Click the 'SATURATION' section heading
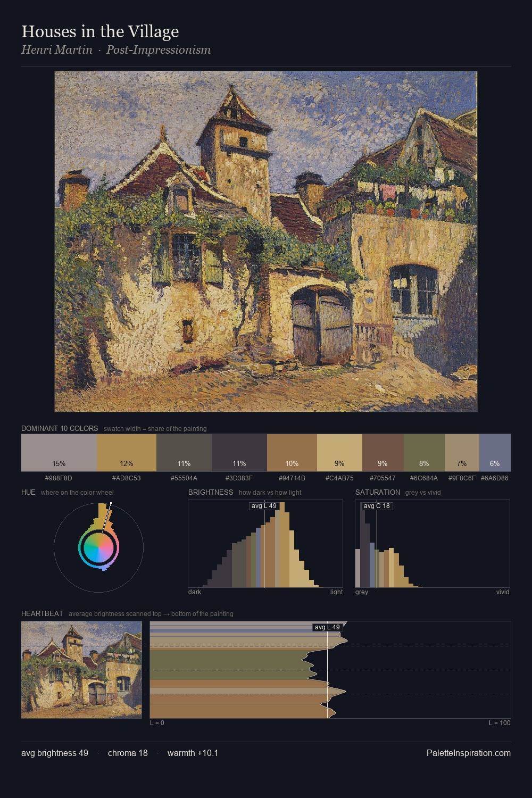532x798 pixels. click(x=378, y=492)
